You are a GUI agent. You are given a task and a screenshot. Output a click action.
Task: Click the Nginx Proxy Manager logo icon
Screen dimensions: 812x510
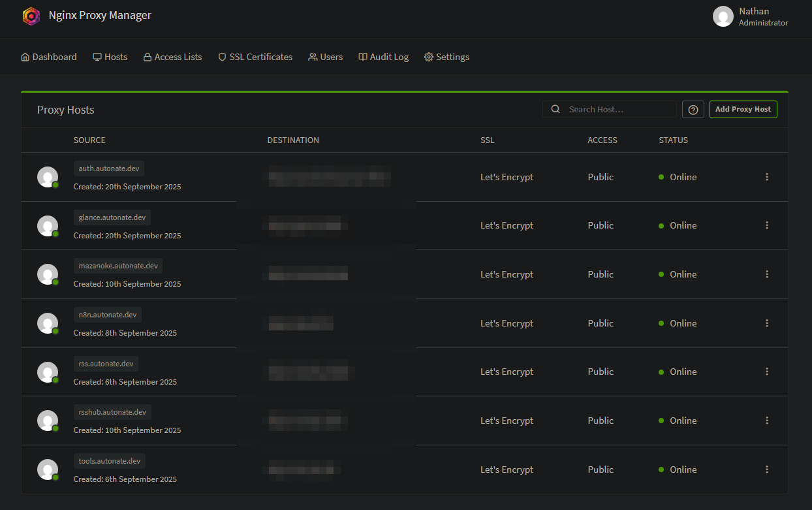coord(31,16)
